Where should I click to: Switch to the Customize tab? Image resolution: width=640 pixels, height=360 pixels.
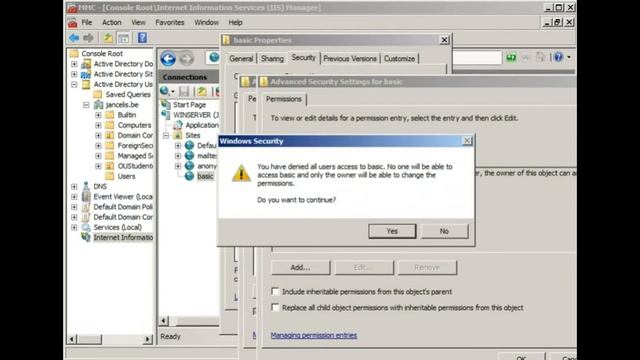pyautogui.click(x=399, y=58)
